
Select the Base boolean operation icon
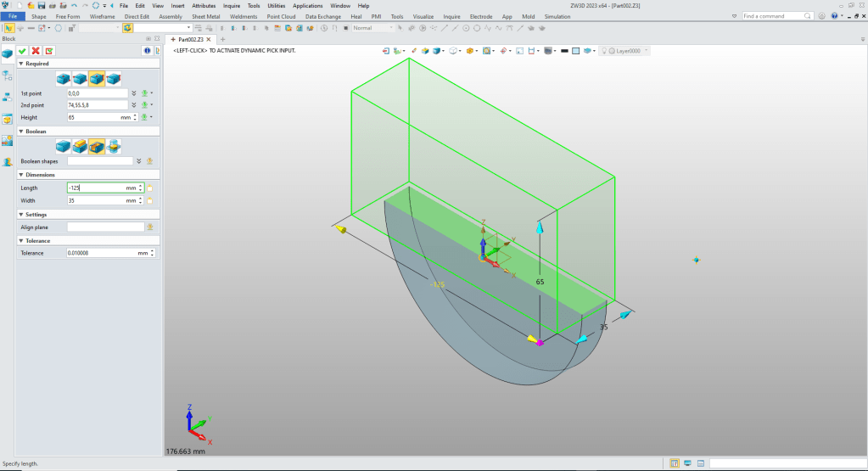click(x=64, y=147)
